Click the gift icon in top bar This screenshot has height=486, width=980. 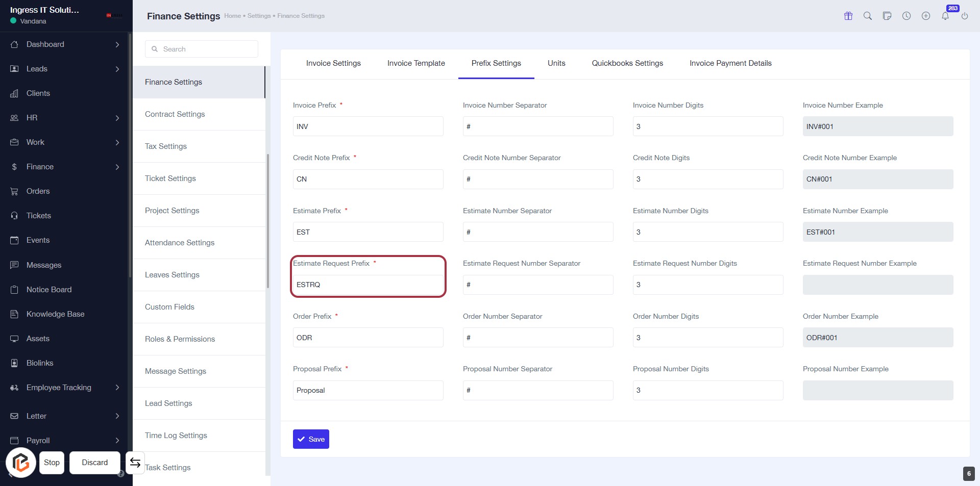(848, 16)
